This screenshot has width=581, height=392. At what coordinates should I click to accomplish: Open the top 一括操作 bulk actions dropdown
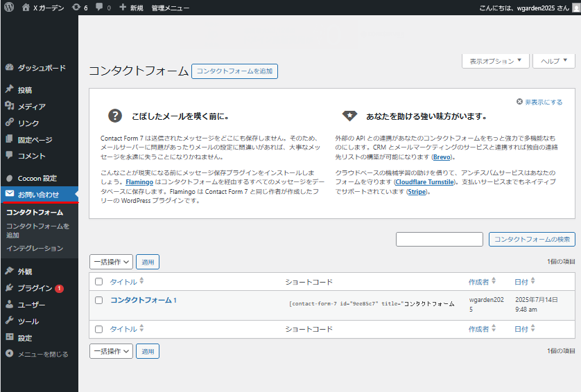point(111,262)
